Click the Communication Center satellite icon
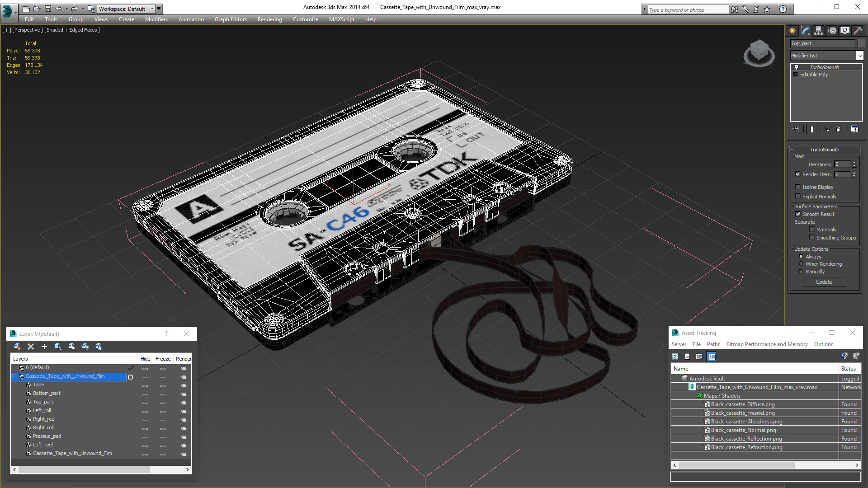 pyautogui.click(x=756, y=9)
